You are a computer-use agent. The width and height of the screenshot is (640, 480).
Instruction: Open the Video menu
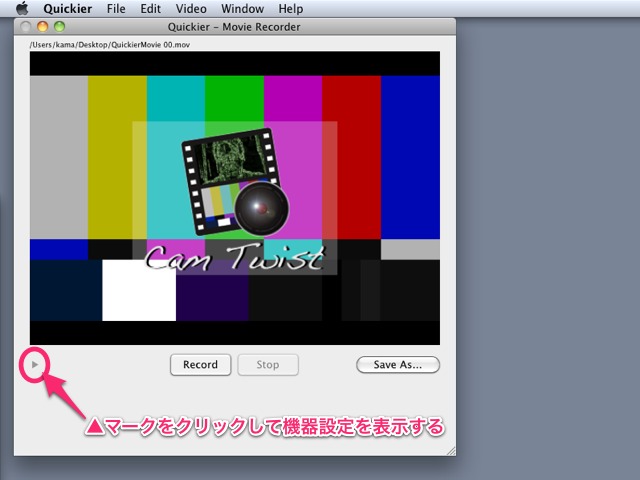point(191,9)
